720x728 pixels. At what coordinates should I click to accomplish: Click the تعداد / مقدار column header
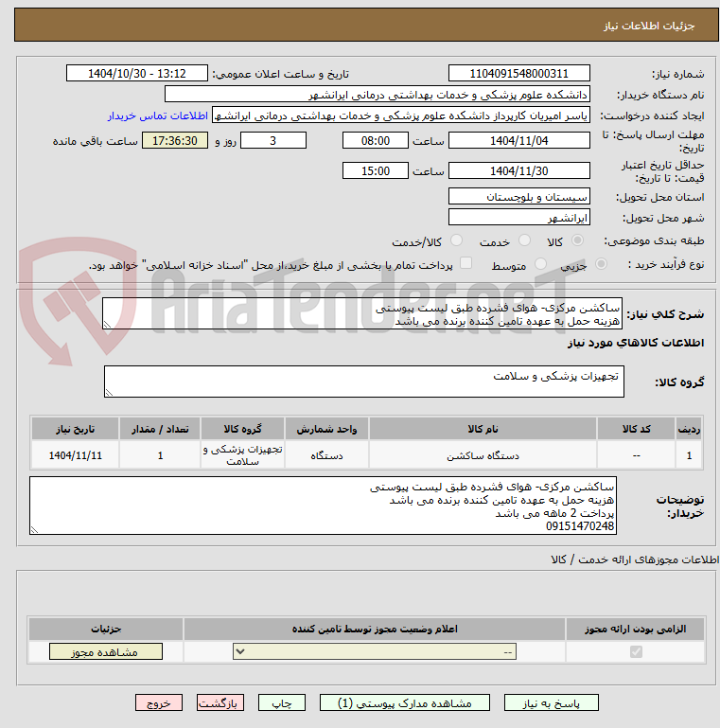(x=160, y=429)
